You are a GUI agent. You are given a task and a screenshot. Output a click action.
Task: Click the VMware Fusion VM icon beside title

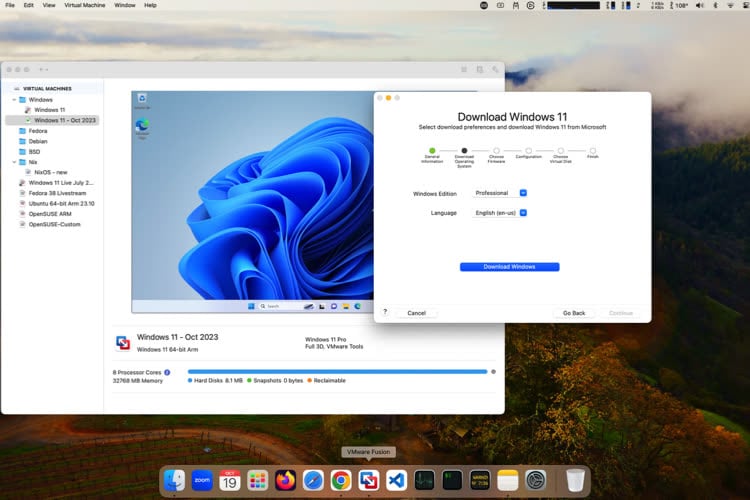click(x=123, y=343)
